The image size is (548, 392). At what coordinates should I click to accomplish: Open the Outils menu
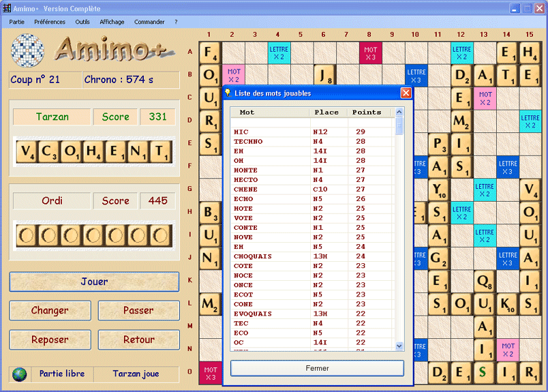tap(82, 22)
